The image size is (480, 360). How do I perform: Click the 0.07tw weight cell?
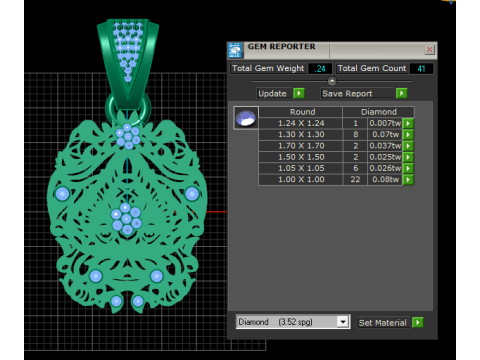[x=385, y=135]
